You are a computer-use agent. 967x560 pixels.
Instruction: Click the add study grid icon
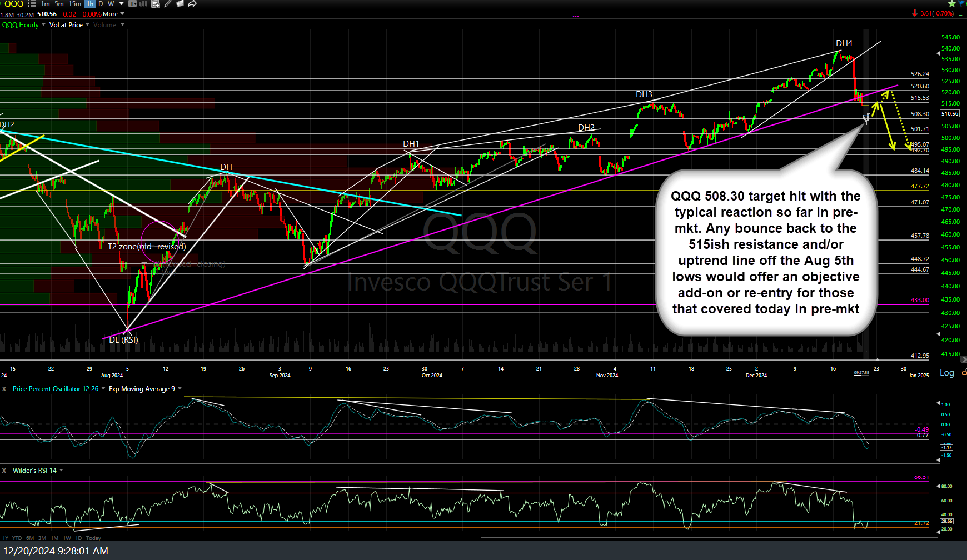156,4
